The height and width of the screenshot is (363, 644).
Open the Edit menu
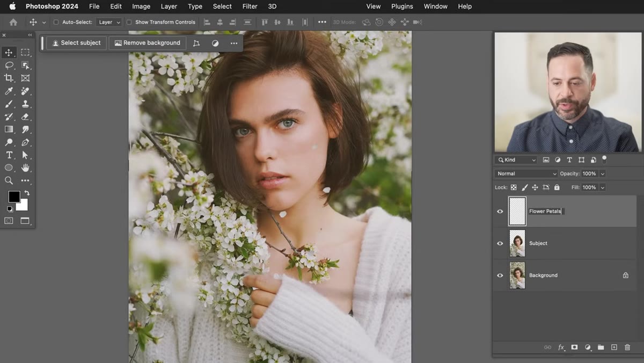coord(116,6)
